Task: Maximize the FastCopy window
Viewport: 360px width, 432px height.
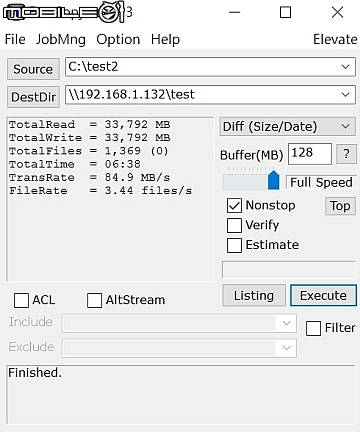Action: tap(285, 13)
